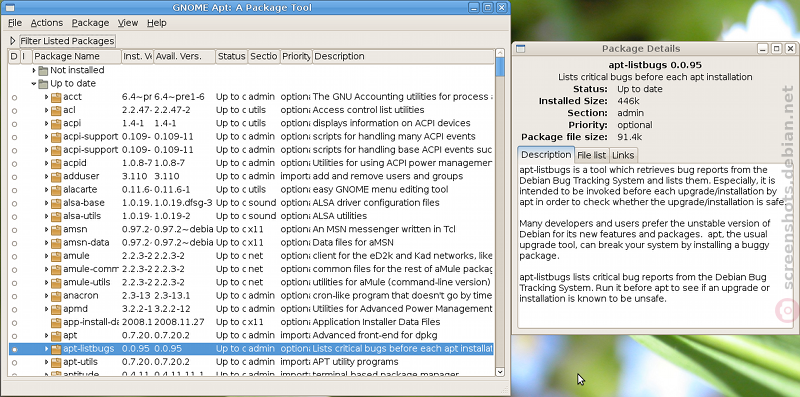Switch to the File list tab

coord(592,155)
